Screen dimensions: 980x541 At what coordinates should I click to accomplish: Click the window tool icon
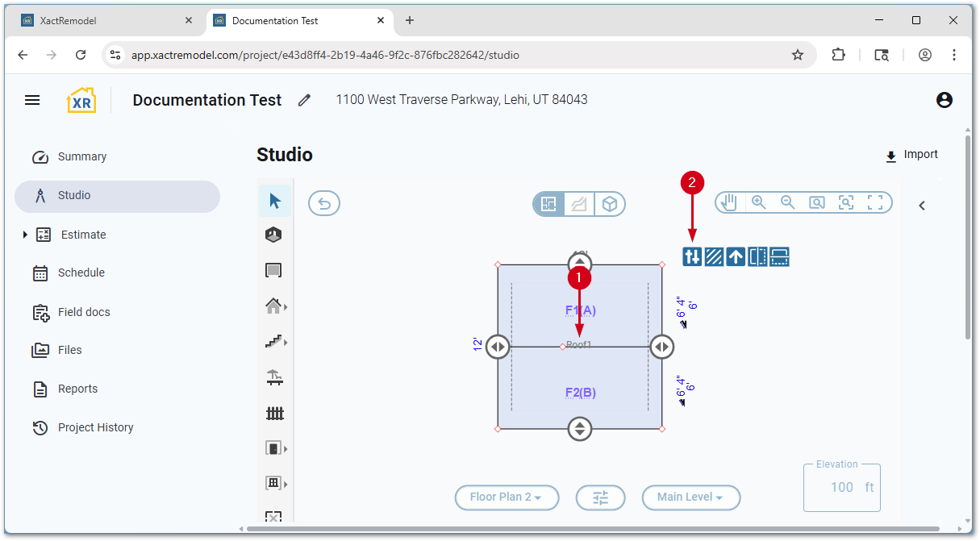tap(273, 484)
